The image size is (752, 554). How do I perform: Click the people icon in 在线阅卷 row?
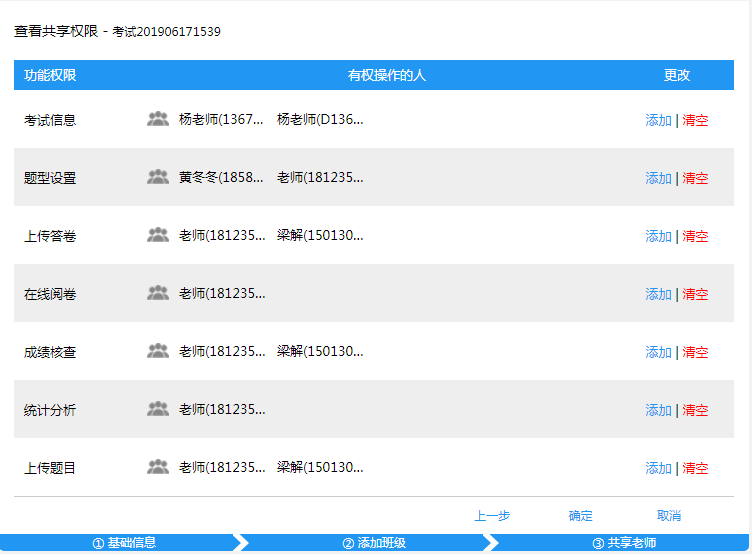pyautogui.click(x=158, y=293)
